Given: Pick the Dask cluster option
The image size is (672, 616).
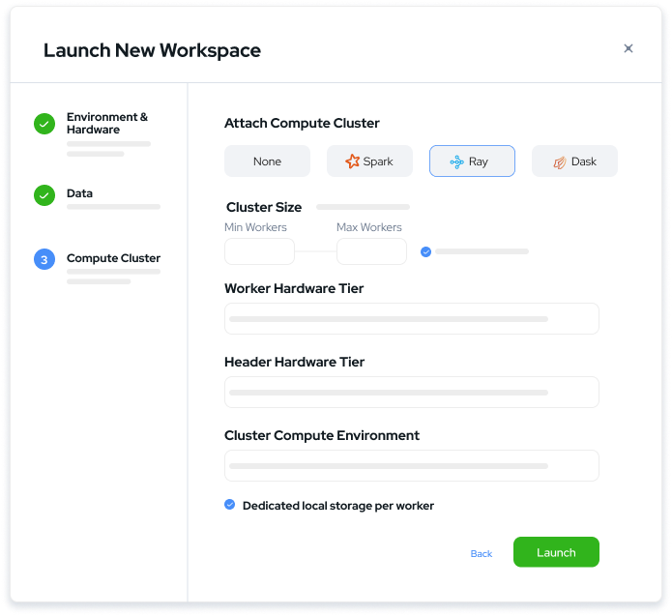Looking at the screenshot, I should (574, 161).
